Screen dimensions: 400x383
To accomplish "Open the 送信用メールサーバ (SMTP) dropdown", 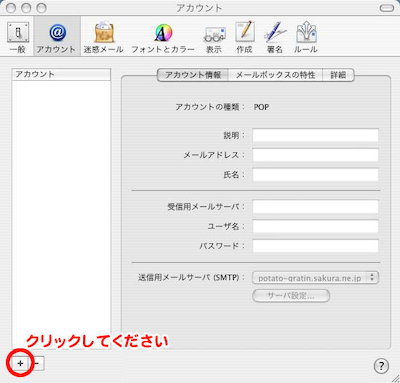I will point(315,277).
